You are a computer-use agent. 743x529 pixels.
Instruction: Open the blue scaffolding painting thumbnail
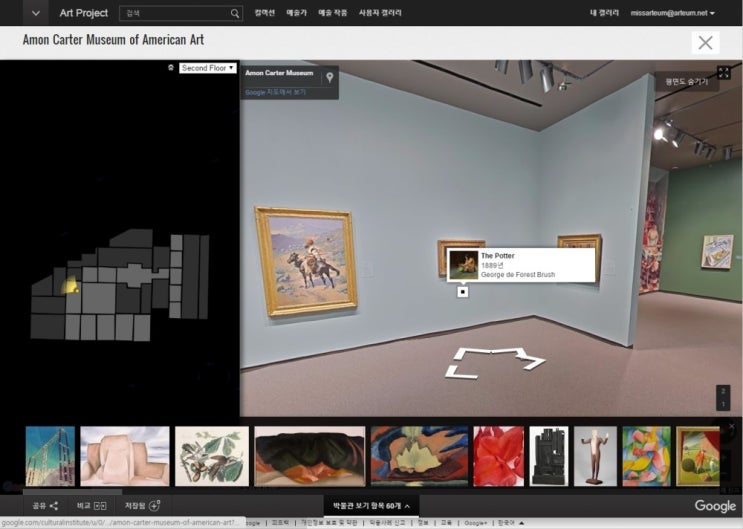[50, 456]
